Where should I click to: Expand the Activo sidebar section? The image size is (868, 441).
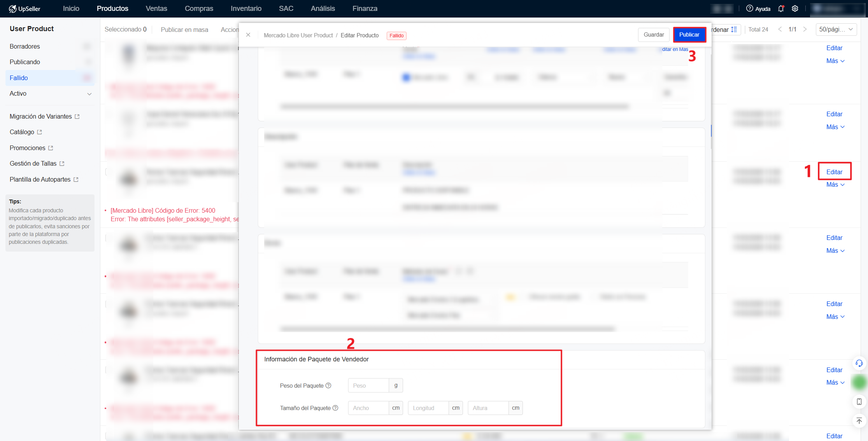click(89, 94)
